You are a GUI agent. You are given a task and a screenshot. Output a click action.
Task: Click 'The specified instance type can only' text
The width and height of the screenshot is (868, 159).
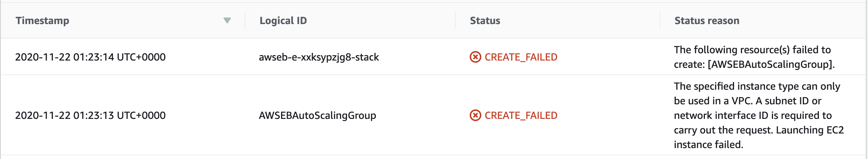coord(757,86)
